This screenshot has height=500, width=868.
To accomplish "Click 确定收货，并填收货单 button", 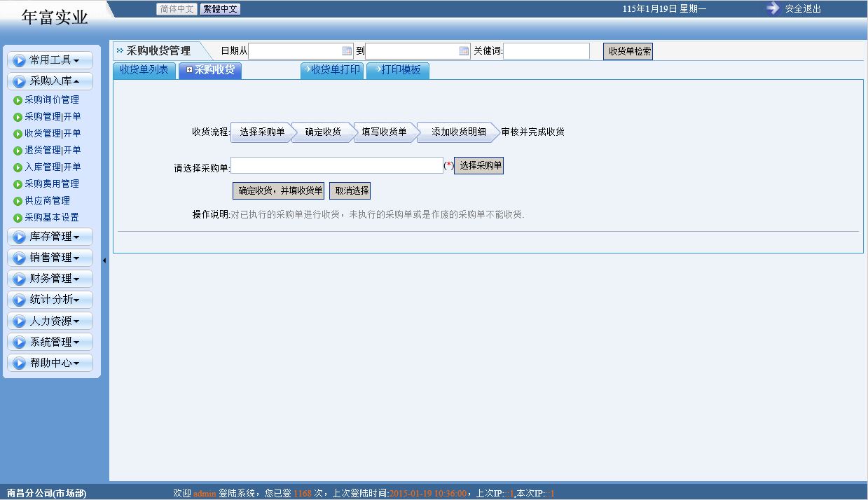I will 279,190.
